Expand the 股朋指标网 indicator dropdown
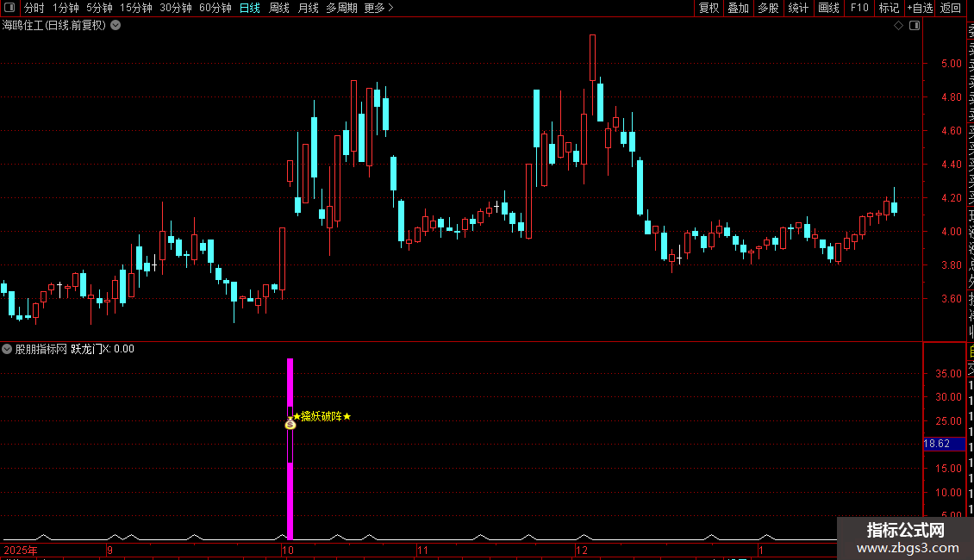This screenshot has width=974, height=560. (7, 349)
